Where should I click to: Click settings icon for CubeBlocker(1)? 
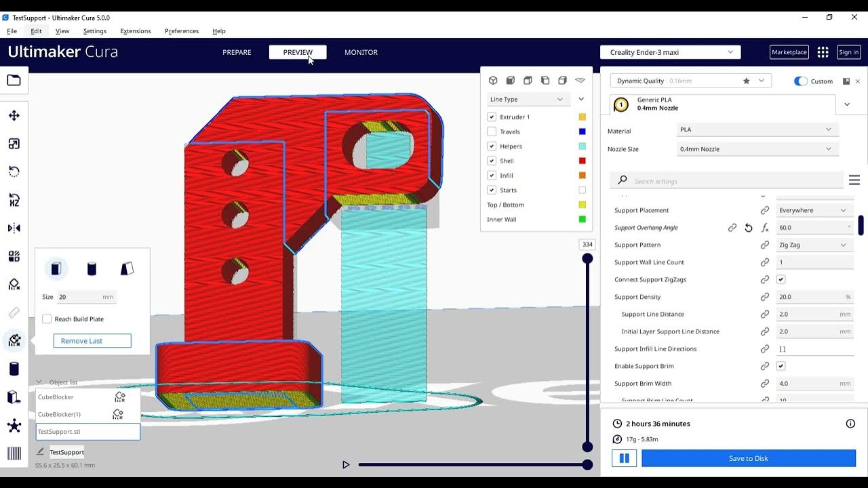(118, 414)
